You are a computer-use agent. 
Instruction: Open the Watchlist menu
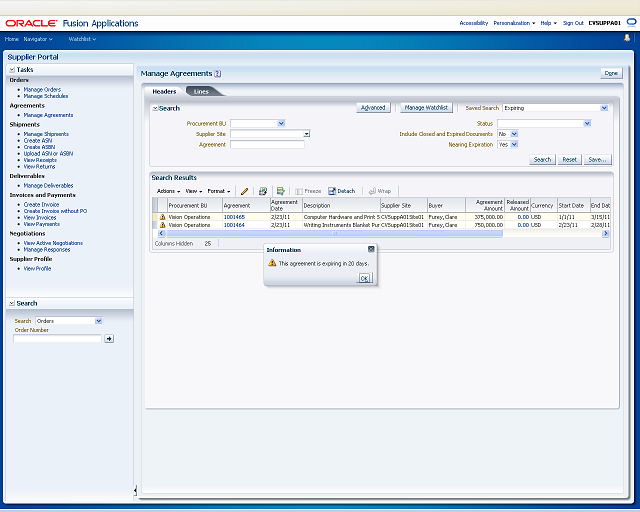[x=82, y=39]
